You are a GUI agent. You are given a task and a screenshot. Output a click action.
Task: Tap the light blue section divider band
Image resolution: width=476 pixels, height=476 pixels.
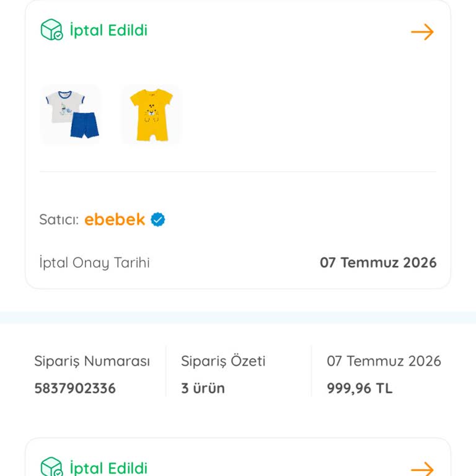pos(238,317)
